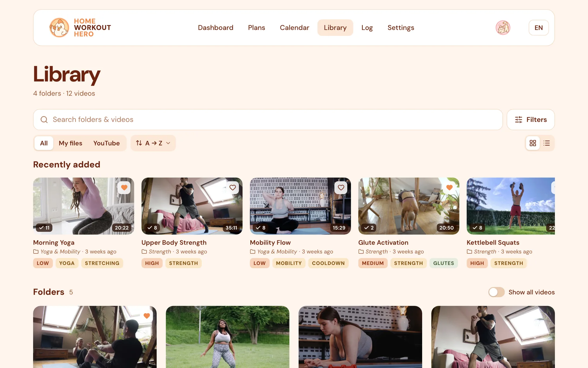This screenshot has width=588, height=368.
Task: Click the GLUTES tag under Glute Activation
Action: 443,263
